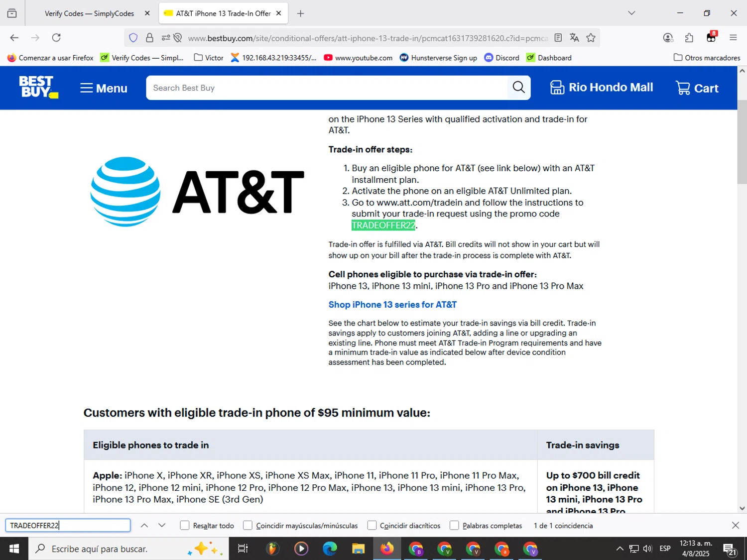The image size is (747, 560).
Task: Click the vertical scrollbar thumb
Action: (742, 142)
